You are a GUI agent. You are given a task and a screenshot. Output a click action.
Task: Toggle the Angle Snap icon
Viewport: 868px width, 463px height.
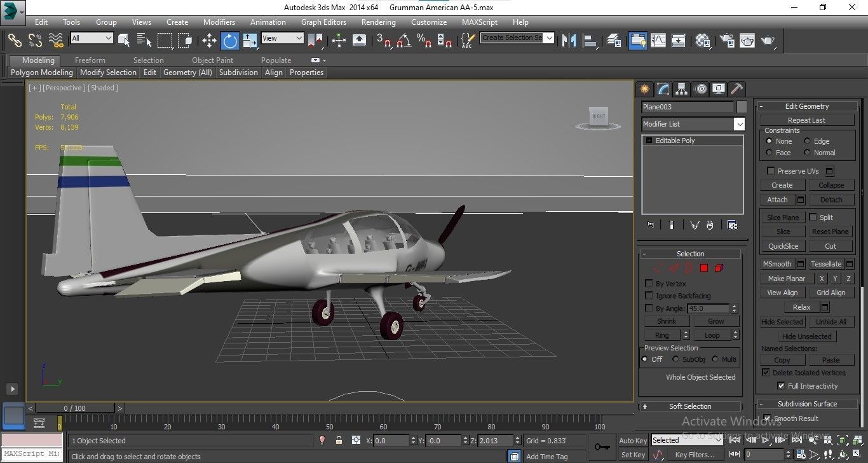[404, 40]
